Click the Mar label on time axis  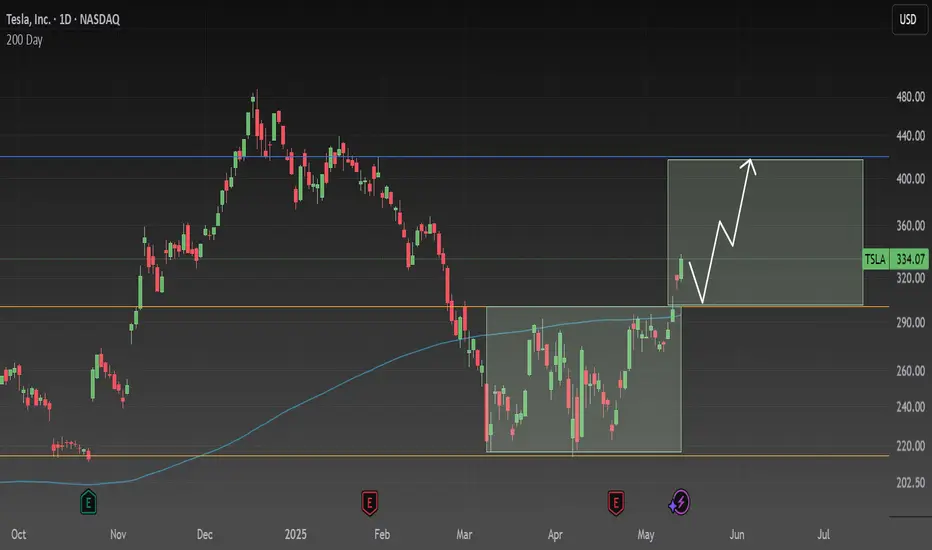pos(464,534)
